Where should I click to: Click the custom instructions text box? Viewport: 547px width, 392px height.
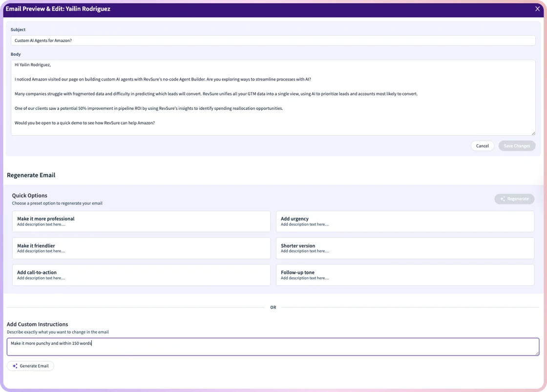click(273, 347)
